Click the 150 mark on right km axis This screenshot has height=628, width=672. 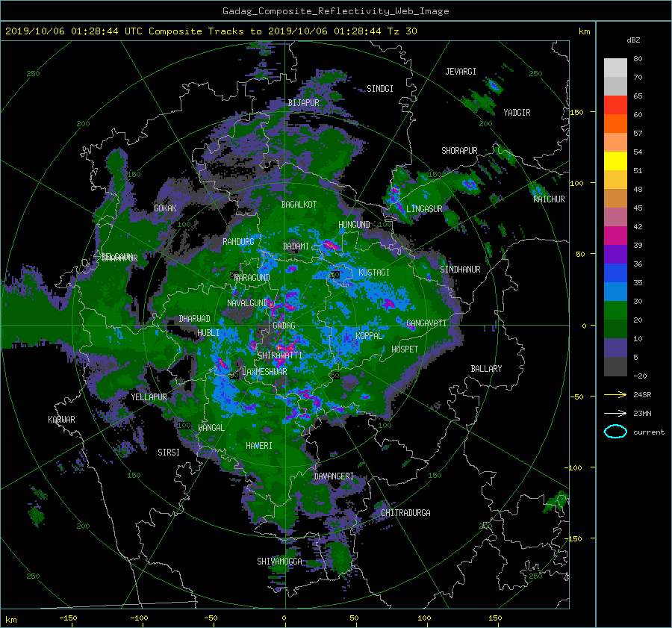coord(577,112)
